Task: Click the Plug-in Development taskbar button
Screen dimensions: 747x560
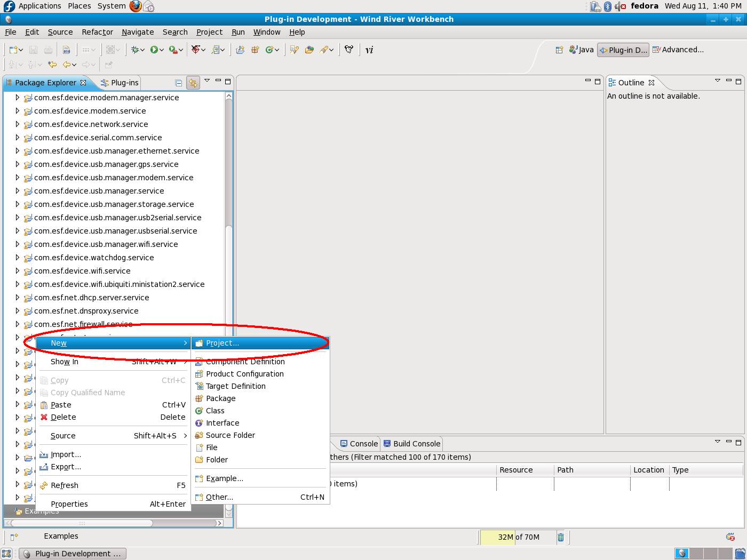Action: [73, 554]
